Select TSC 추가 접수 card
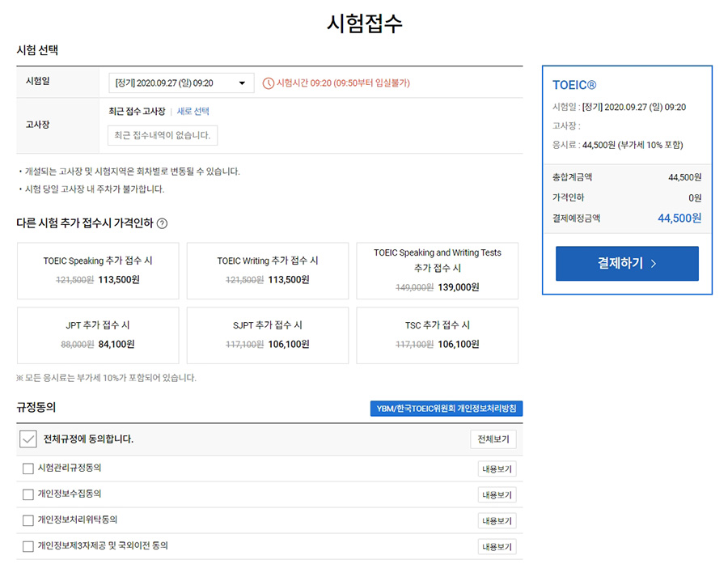Screen dimensions: 728x564 438,336
